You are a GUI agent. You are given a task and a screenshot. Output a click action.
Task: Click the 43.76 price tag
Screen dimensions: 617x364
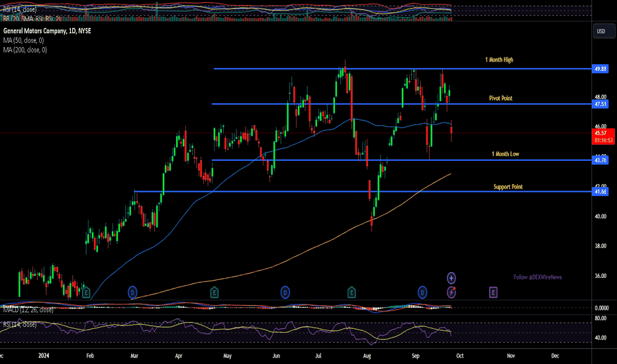(600, 159)
